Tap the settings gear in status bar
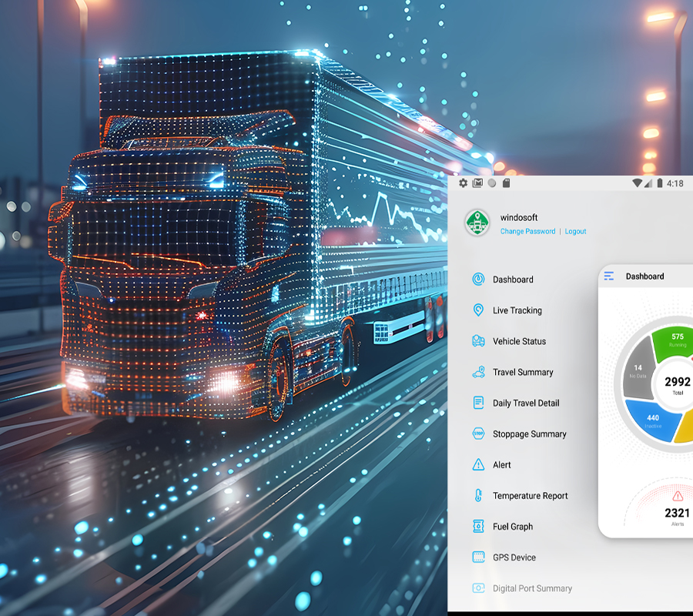This screenshot has width=693, height=616. tap(463, 183)
